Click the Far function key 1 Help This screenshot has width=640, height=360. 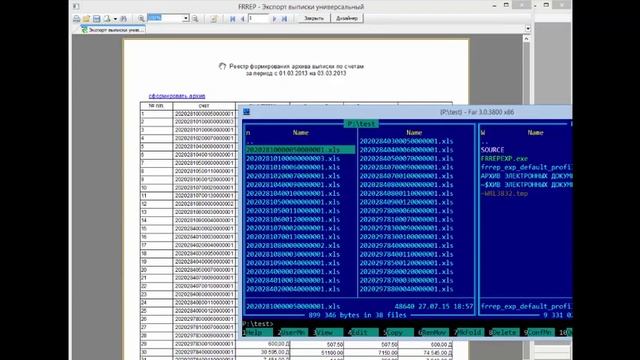[258, 333]
